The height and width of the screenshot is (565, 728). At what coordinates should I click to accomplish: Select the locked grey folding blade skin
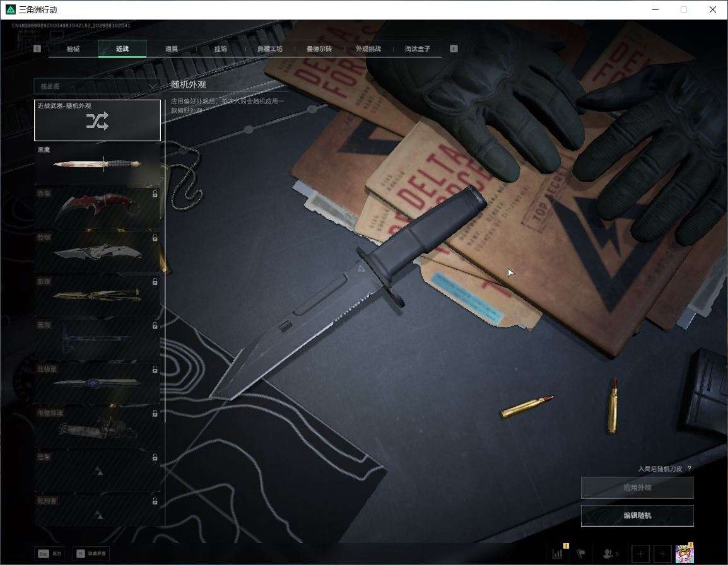[x=98, y=252]
